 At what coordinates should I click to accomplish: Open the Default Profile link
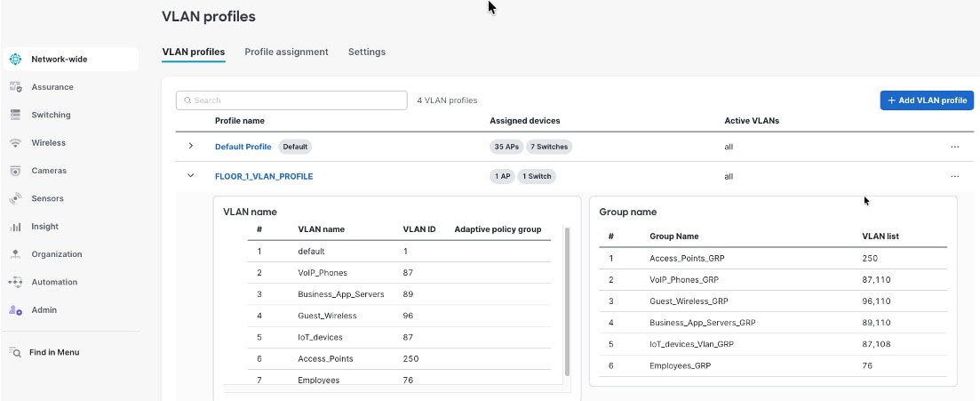[x=243, y=147]
